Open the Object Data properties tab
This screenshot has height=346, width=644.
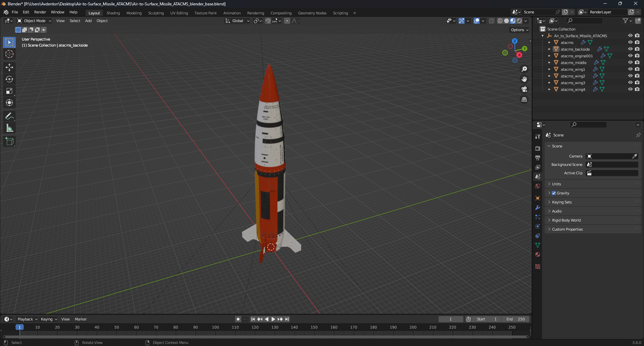538,245
